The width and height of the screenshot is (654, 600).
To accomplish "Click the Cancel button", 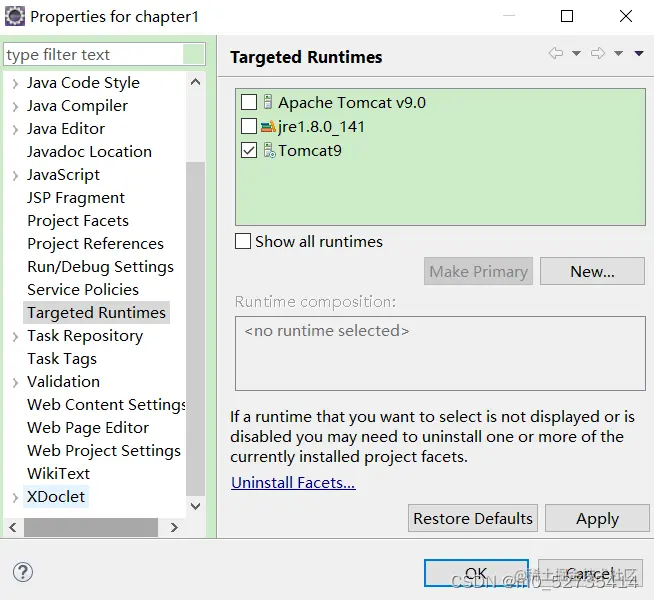I will [590, 573].
